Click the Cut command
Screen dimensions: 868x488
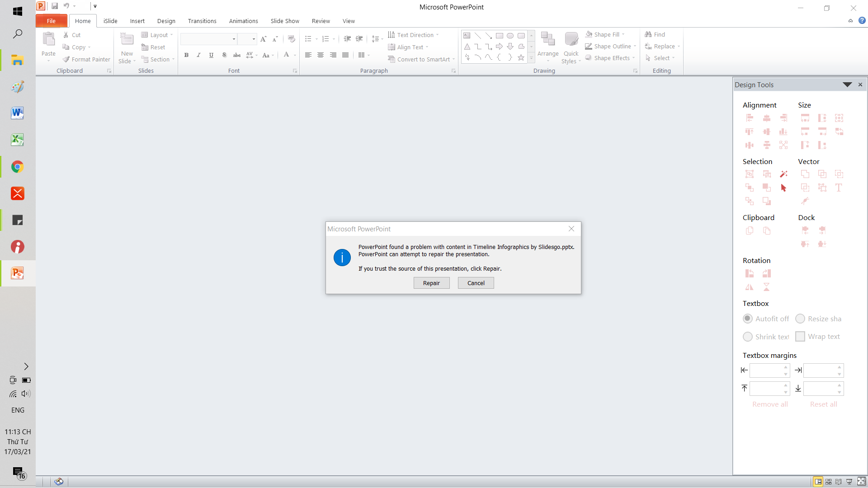point(72,35)
